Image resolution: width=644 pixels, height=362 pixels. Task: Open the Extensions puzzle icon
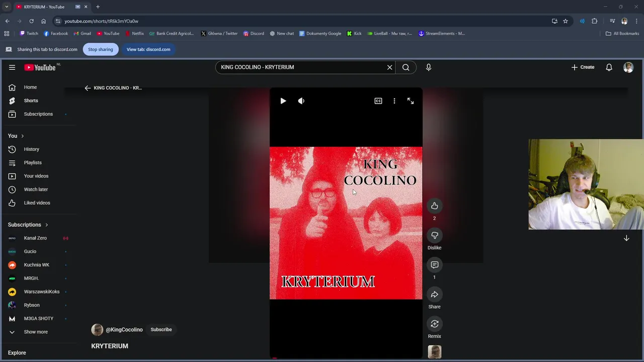[x=595, y=21]
